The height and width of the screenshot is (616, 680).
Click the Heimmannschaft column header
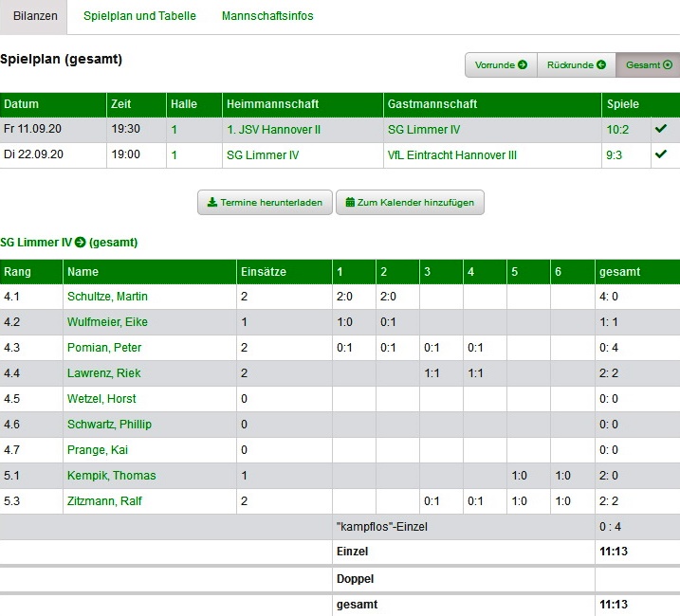pyautogui.click(x=303, y=104)
